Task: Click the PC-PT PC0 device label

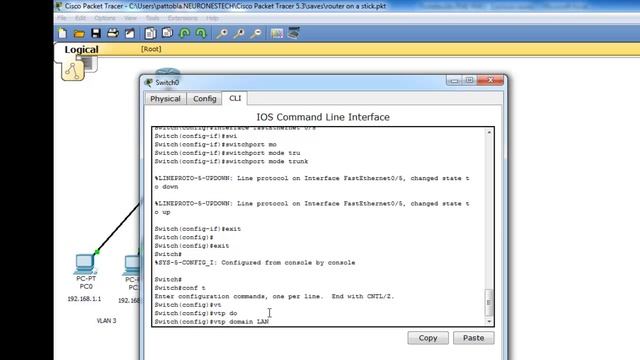Action: (86, 282)
